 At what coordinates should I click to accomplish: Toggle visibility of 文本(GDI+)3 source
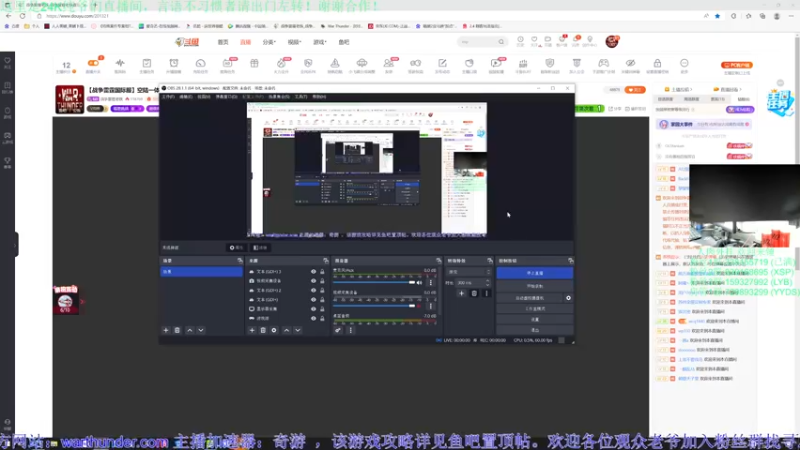[x=313, y=272]
